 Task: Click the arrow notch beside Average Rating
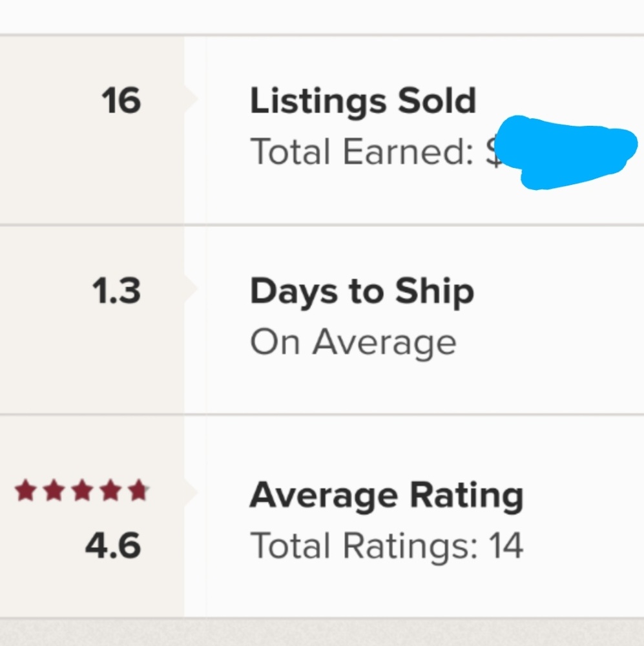click(x=191, y=492)
